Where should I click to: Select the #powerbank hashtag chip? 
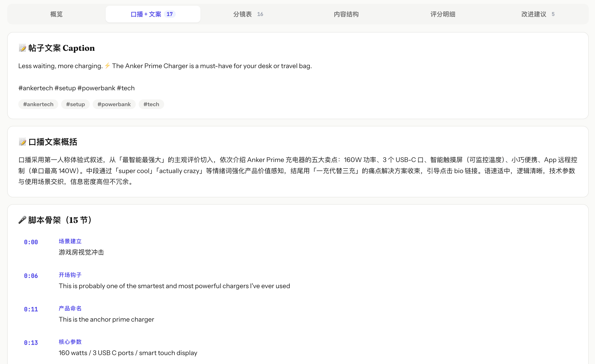tap(114, 104)
